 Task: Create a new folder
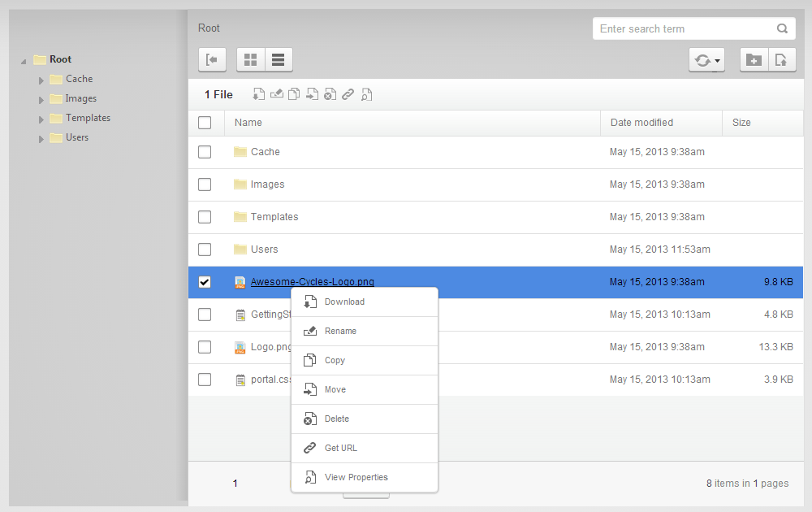tap(754, 60)
